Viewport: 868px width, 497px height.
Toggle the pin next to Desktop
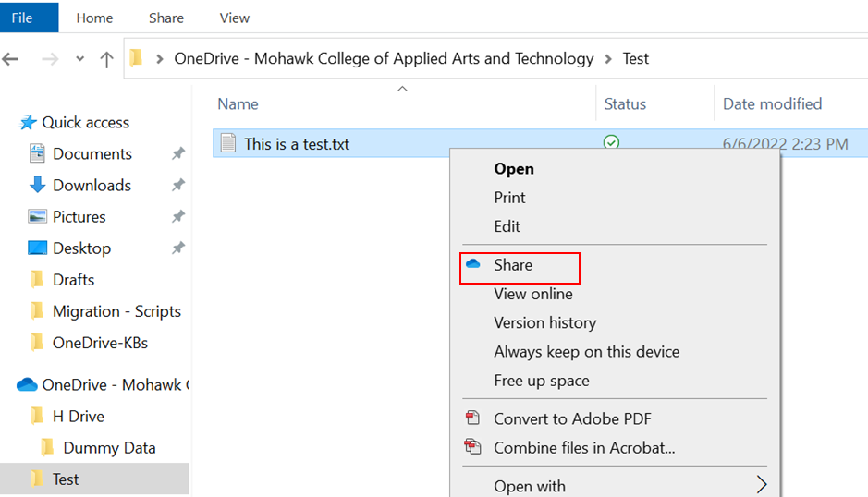pyautogui.click(x=177, y=248)
